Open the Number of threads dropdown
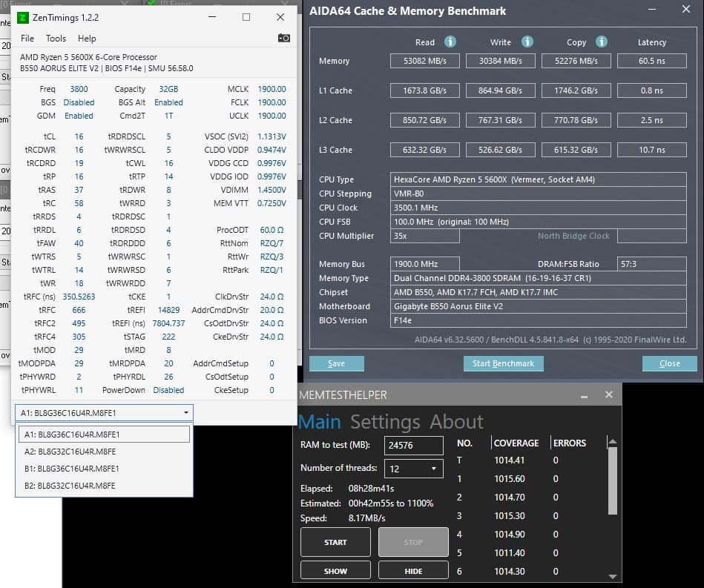704x588 pixels. coord(413,469)
